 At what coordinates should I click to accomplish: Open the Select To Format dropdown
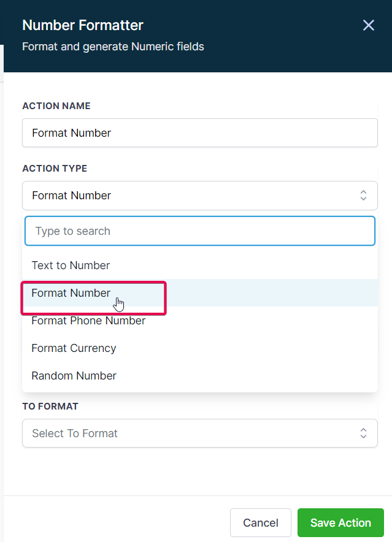pyautogui.click(x=190, y=433)
